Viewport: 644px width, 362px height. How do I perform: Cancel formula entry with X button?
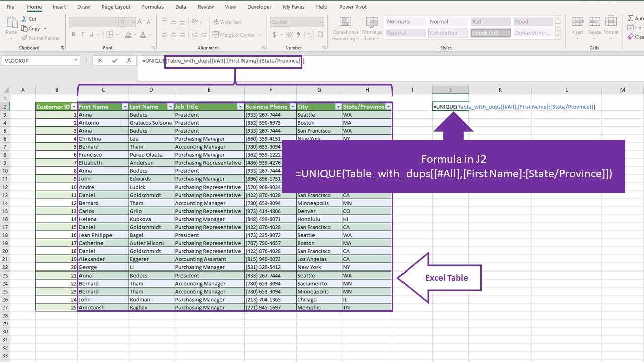pyautogui.click(x=100, y=61)
